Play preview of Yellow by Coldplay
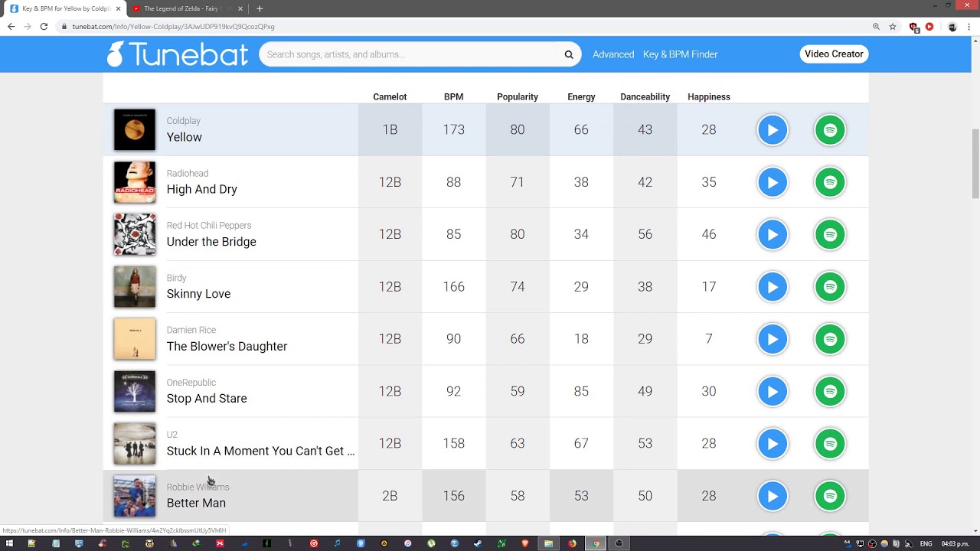 [x=773, y=130]
